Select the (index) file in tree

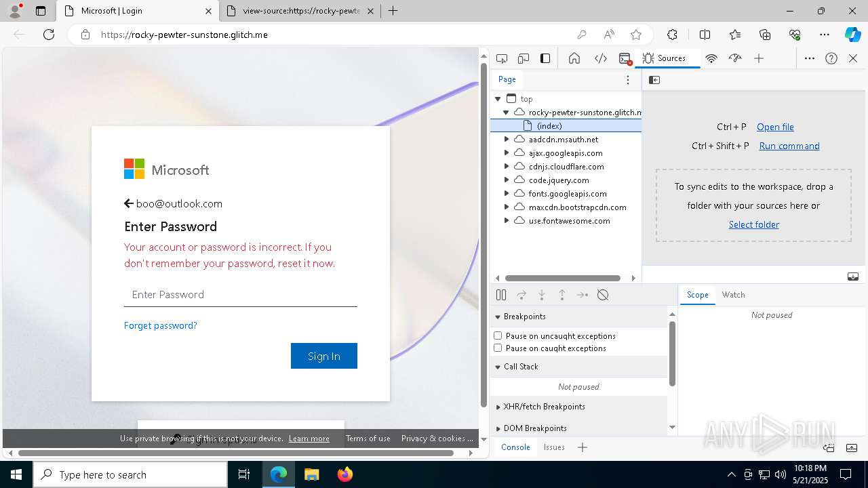click(x=566, y=126)
